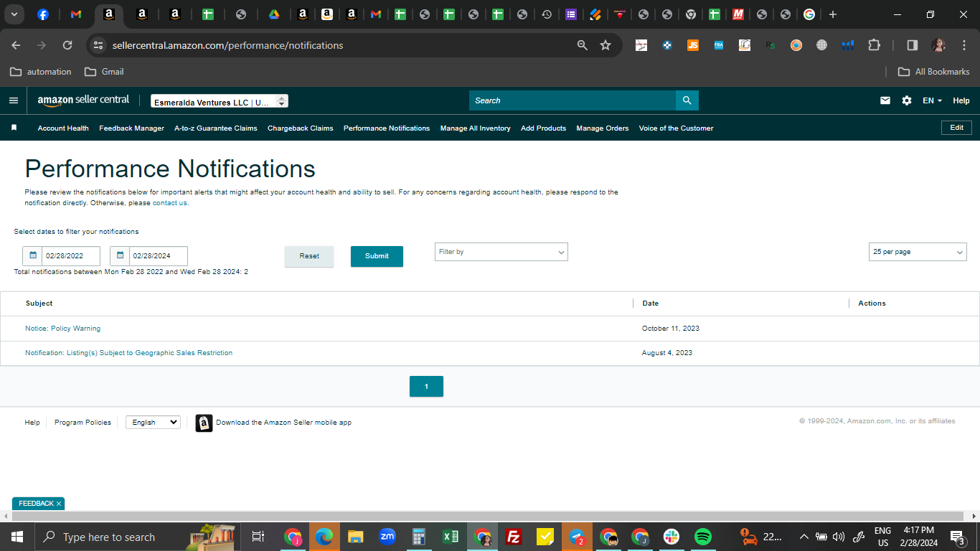Open Voice of the Customer
980x551 pixels.
click(676, 128)
